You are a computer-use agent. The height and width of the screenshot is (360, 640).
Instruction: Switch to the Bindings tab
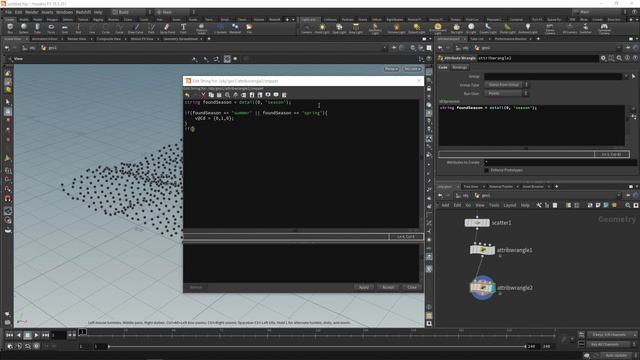pos(460,67)
